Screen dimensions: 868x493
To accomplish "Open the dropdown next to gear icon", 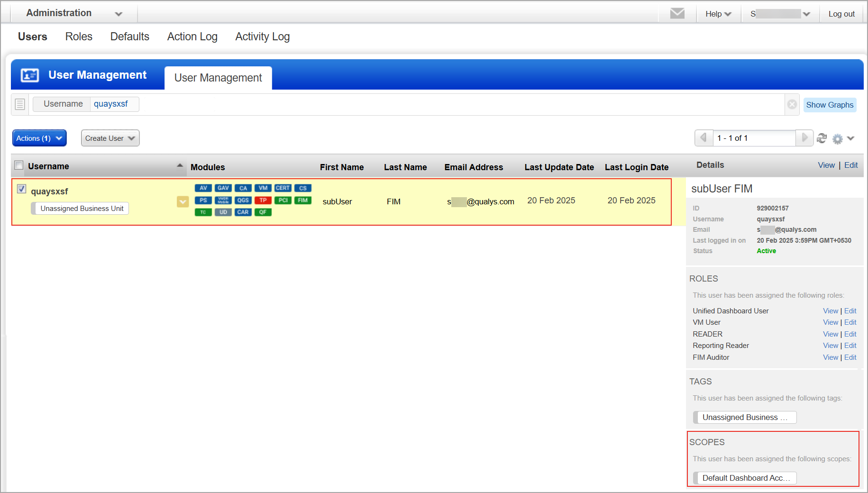I will [x=850, y=138].
